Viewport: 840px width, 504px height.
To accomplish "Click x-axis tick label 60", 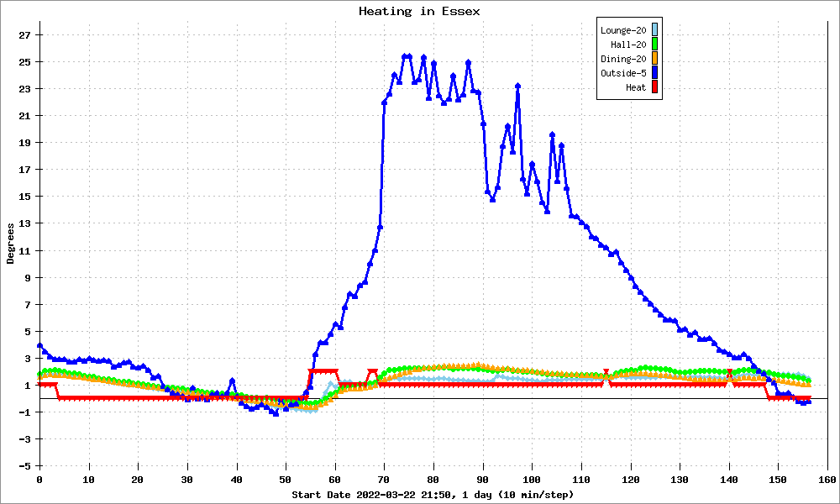I will (x=335, y=480).
